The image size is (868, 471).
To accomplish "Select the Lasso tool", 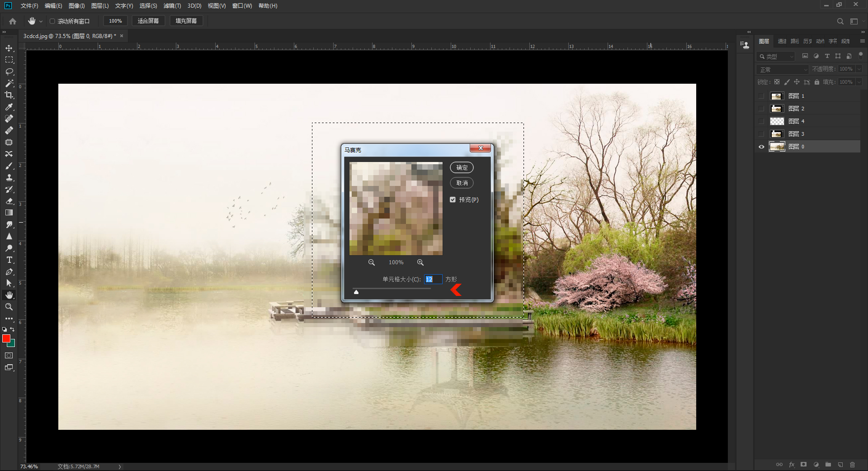I will [9, 71].
